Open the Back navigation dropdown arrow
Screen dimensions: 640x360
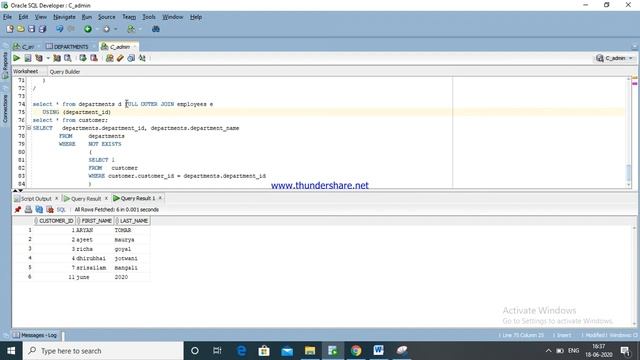tap(97, 29)
